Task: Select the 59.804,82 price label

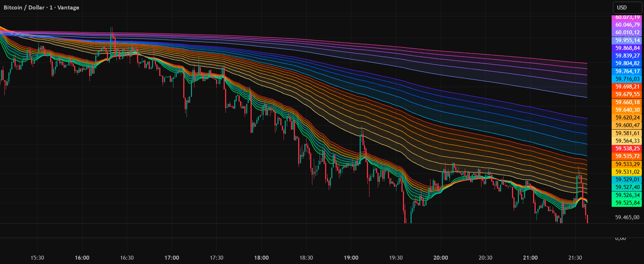Action: pyautogui.click(x=627, y=63)
